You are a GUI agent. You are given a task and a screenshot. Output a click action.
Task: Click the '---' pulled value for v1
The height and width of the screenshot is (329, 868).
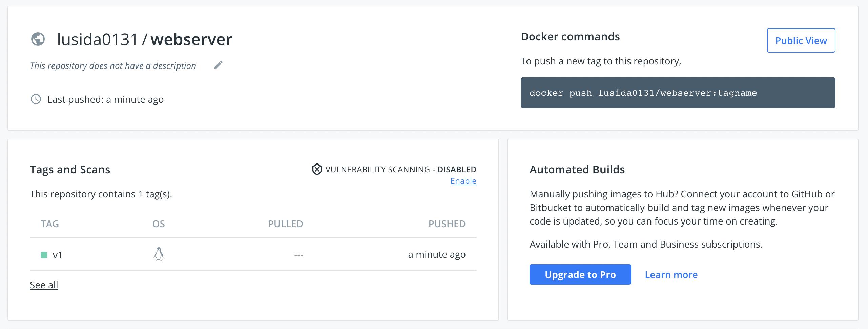(298, 255)
